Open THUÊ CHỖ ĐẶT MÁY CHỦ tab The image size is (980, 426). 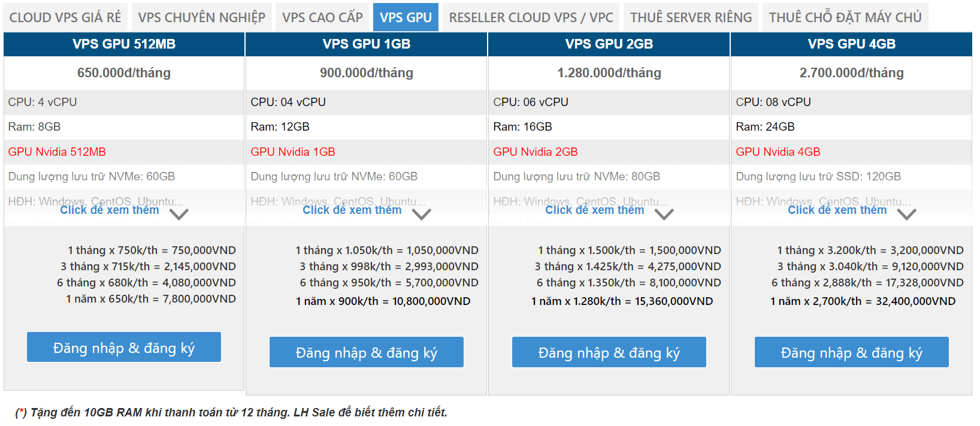tap(845, 17)
